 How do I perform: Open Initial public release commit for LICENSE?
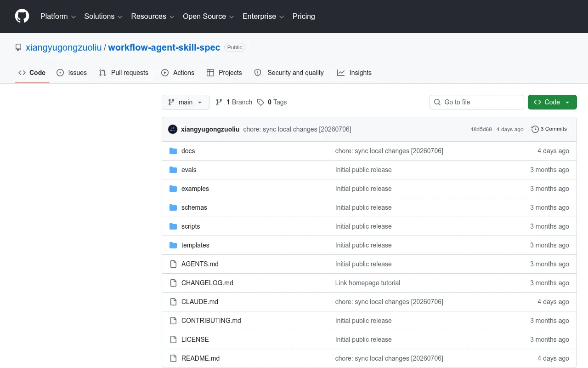click(x=363, y=339)
